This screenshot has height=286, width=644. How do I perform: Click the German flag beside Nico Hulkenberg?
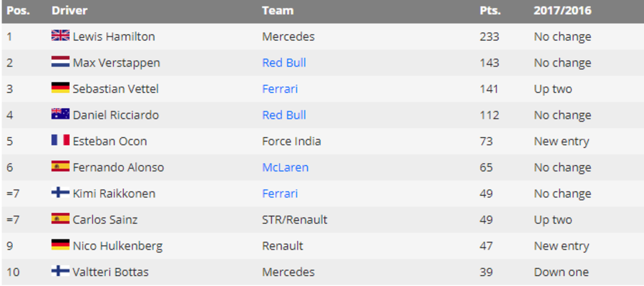[x=60, y=245]
